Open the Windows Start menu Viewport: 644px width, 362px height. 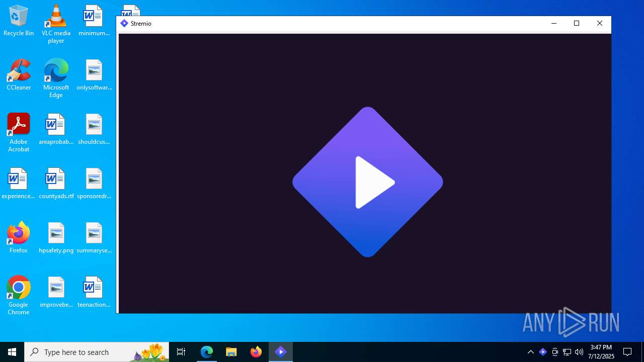pyautogui.click(x=12, y=352)
